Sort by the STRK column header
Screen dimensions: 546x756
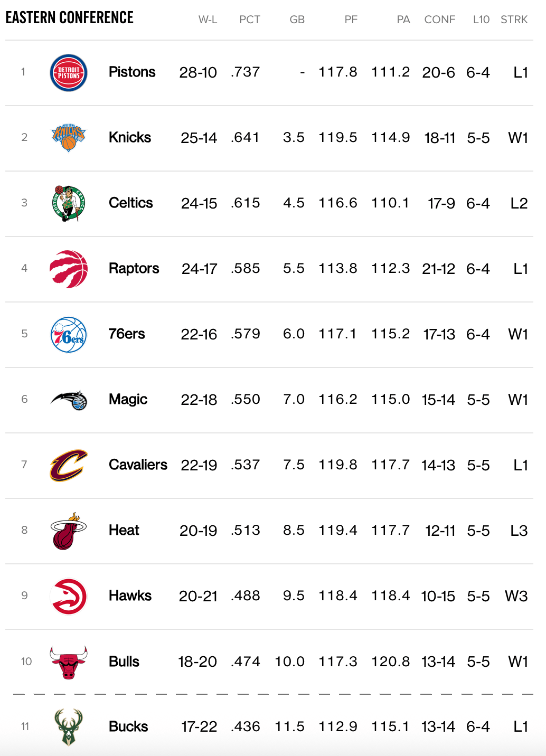click(514, 20)
